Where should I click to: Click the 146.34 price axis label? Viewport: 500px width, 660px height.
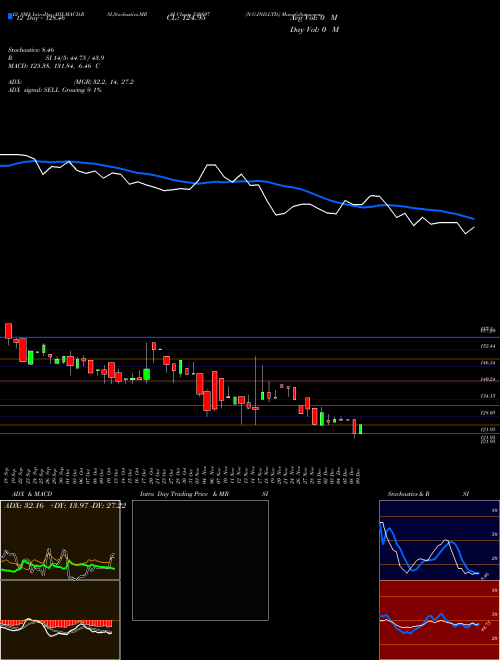487,362
